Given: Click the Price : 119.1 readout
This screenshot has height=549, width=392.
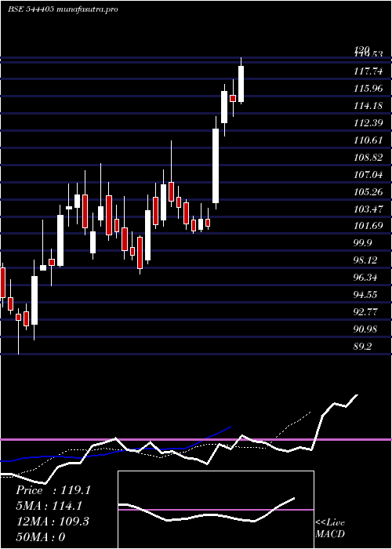Looking at the screenshot, I should [53, 490].
